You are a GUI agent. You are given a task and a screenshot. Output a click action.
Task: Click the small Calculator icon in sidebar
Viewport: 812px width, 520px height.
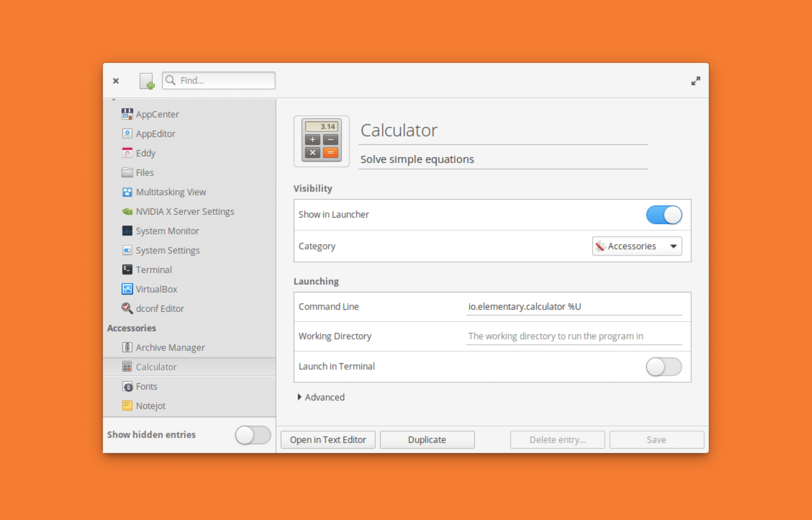[x=127, y=367]
